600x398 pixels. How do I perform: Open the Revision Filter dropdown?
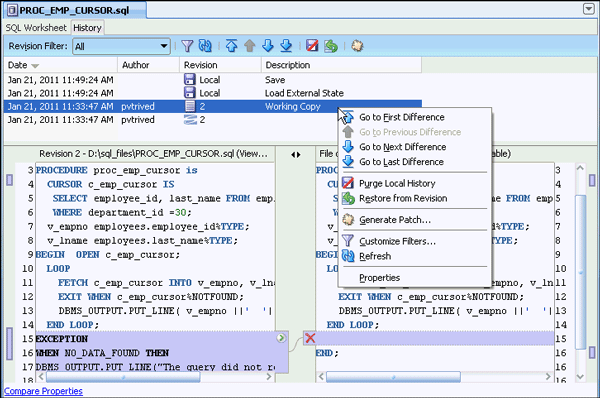click(121, 46)
